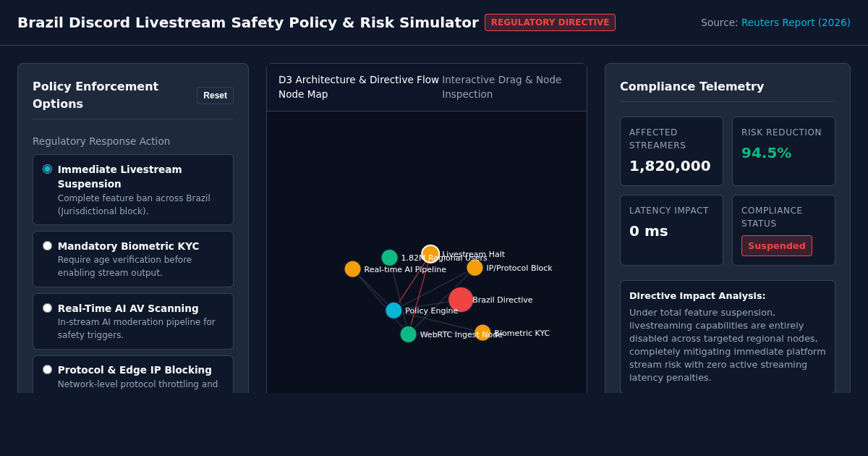Click the Livestream Halt orange node
Image resolution: width=868 pixels, height=456 pixels.
pyautogui.click(x=430, y=254)
